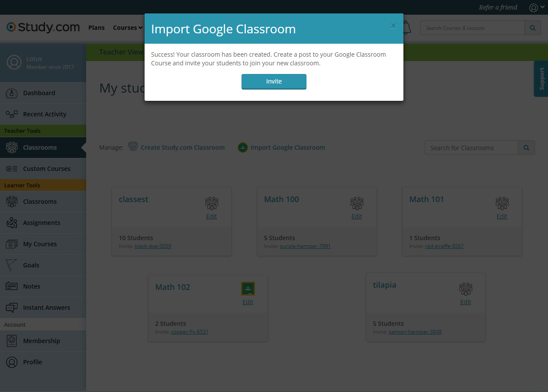Open the Math 101 classroom title

pyautogui.click(x=427, y=199)
